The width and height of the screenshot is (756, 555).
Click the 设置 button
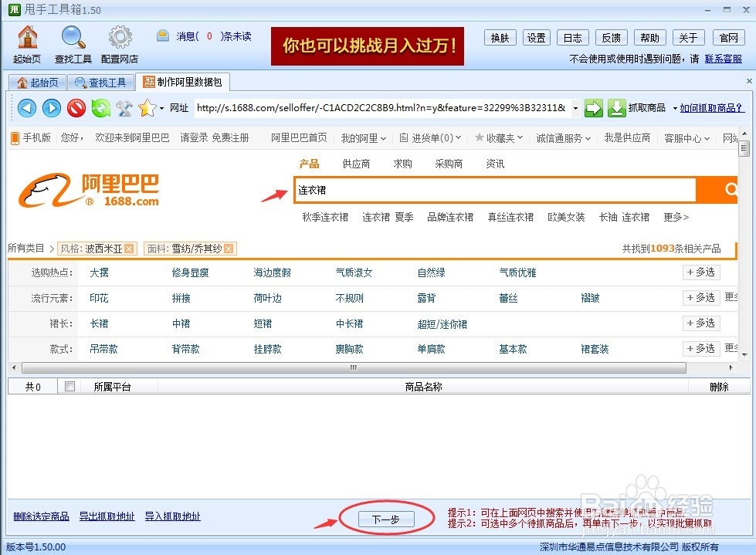(x=536, y=38)
